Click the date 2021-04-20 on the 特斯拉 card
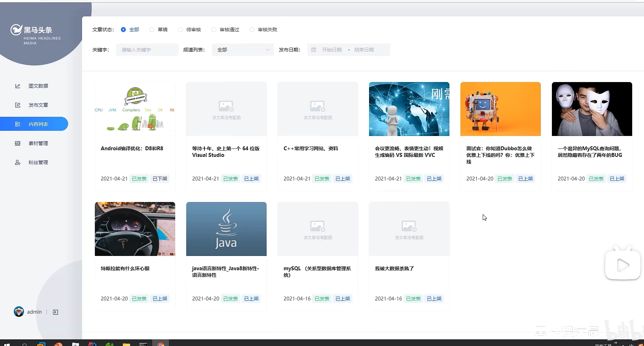 (x=114, y=299)
